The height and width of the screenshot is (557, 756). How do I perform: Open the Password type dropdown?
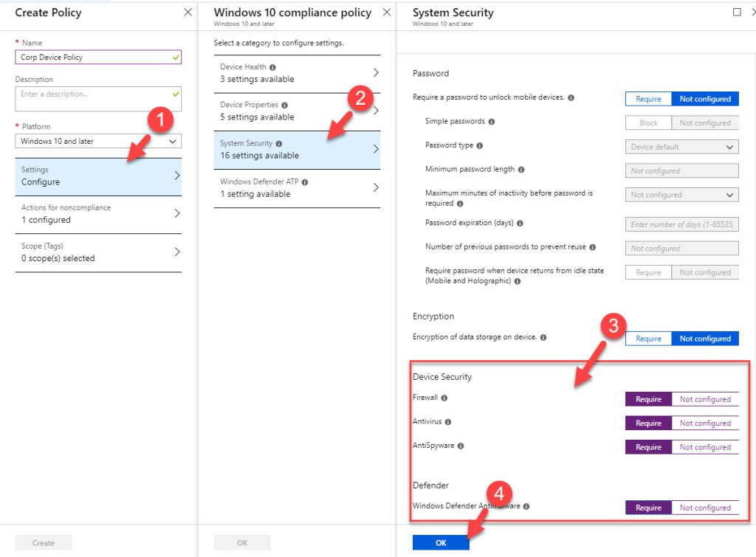point(681,147)
